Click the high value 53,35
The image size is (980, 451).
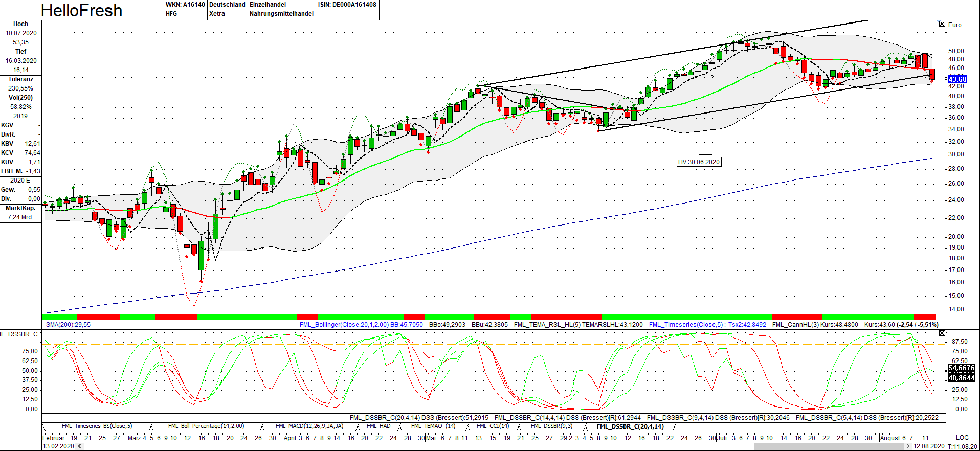click(21, 42)
